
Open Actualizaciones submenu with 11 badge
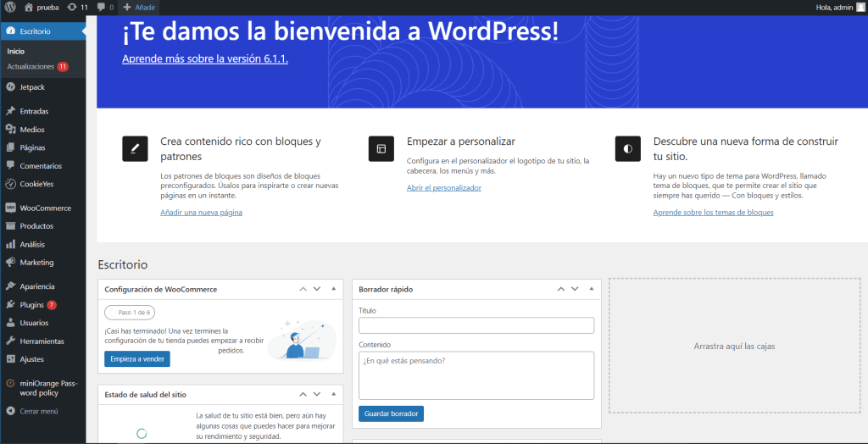[x=37, y=66]
